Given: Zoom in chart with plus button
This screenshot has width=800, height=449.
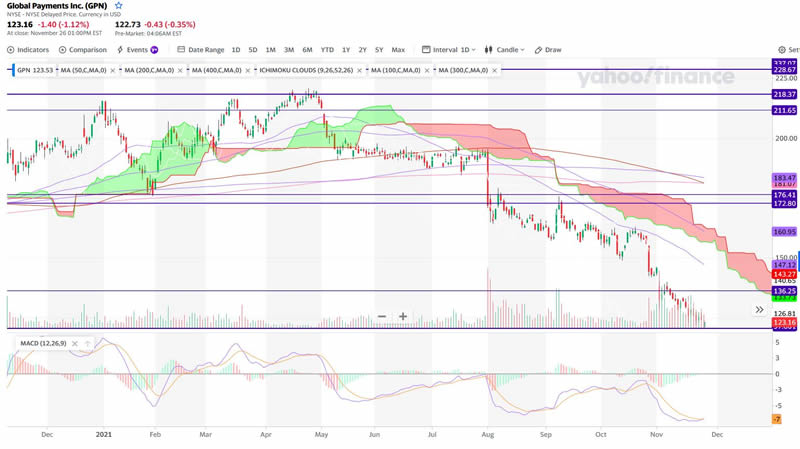Looking at the screenshot, I should (403, 316).
